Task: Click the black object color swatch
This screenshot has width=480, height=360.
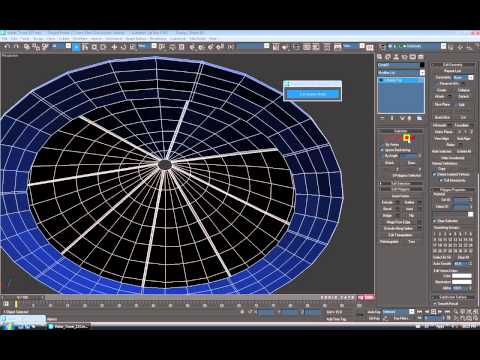Action: (422, 65)
